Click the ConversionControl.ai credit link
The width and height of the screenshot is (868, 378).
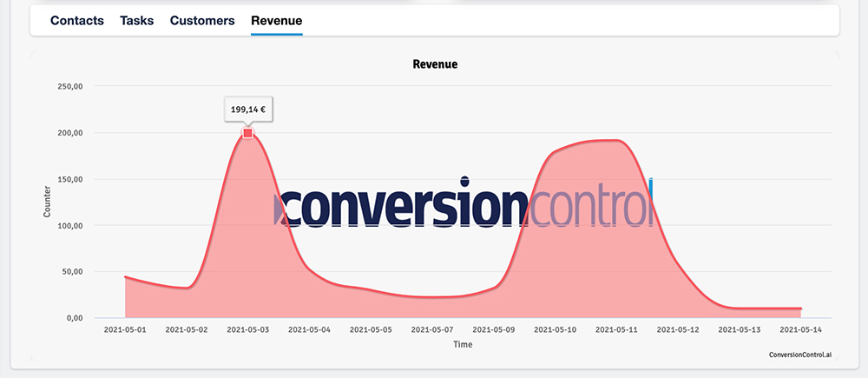pos(800,355)
